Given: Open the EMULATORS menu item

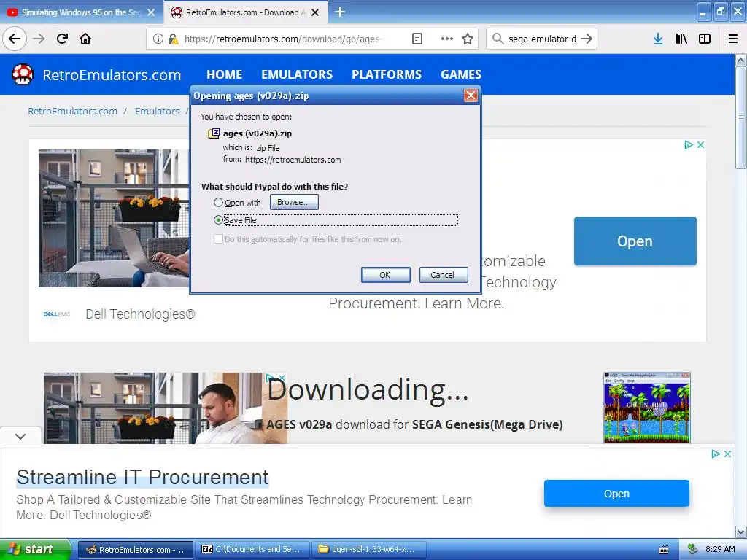Looking at the screenshot, I should [x=297, y=74].
